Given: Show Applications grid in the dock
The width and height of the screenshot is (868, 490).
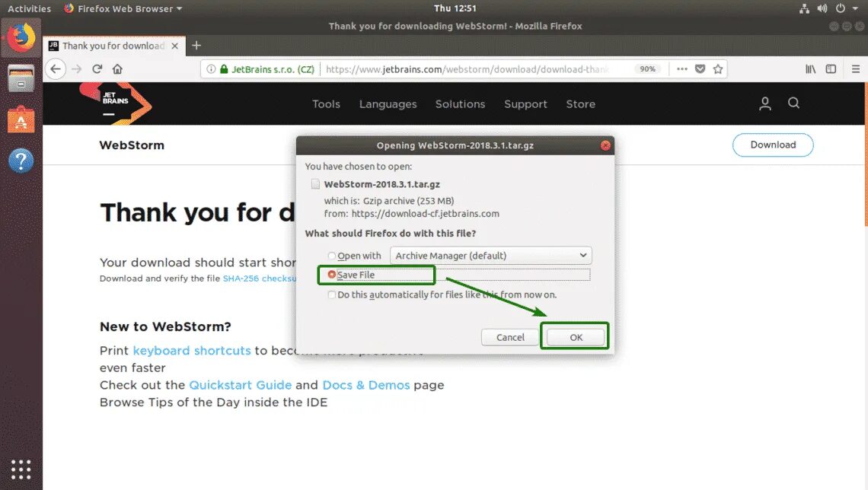Looking at the screenshot, I should pos(21,469).
